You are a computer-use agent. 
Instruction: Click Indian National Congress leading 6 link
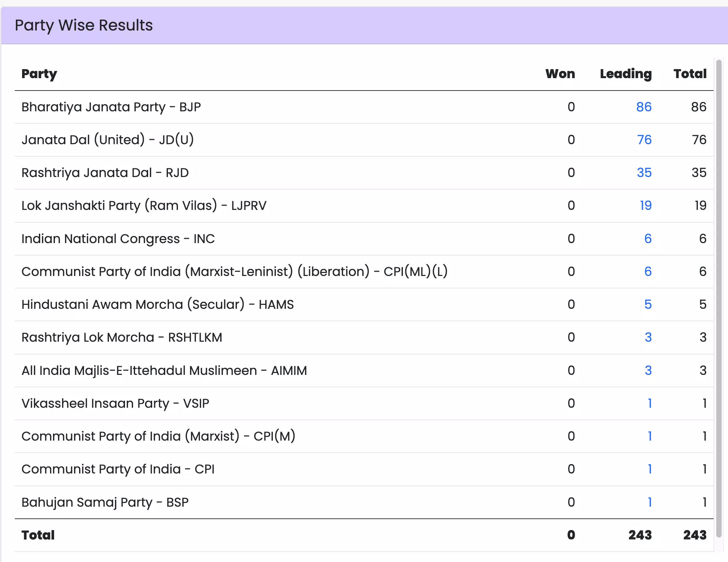[x=648, y=239]
